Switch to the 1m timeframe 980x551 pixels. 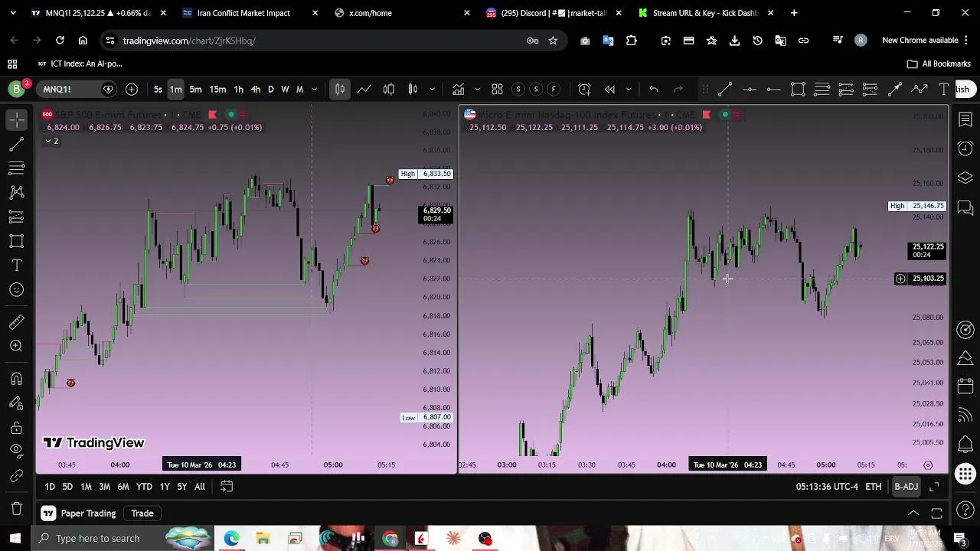coord(176,90)
